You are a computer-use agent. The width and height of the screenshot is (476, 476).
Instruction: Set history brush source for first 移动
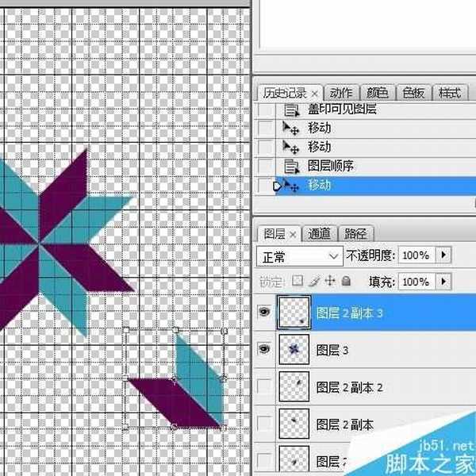click(265, 128)
